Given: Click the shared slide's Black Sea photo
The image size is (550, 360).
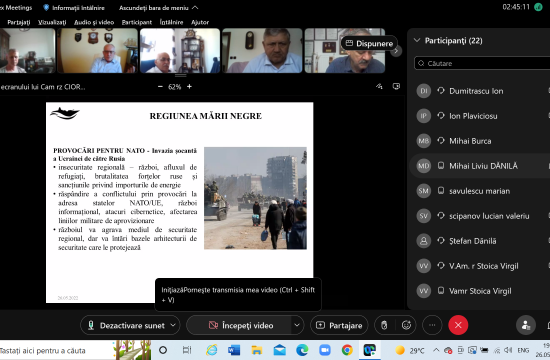Looking at the screenshot, I should (255, 198).
